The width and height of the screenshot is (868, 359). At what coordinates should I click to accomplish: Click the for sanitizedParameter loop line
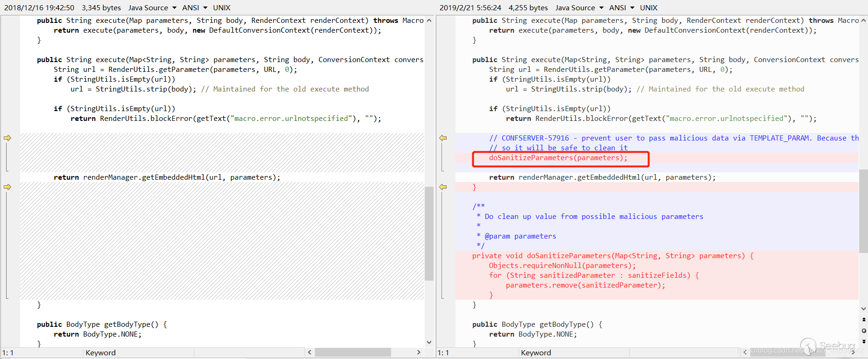pyautogui.click(x=594, y=275)
